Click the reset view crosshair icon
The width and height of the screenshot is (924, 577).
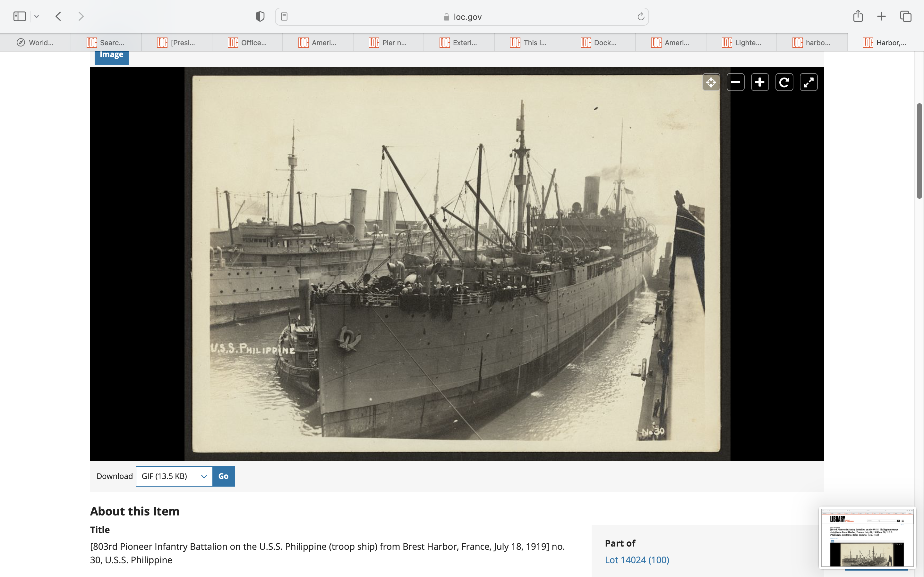[711, 82]
